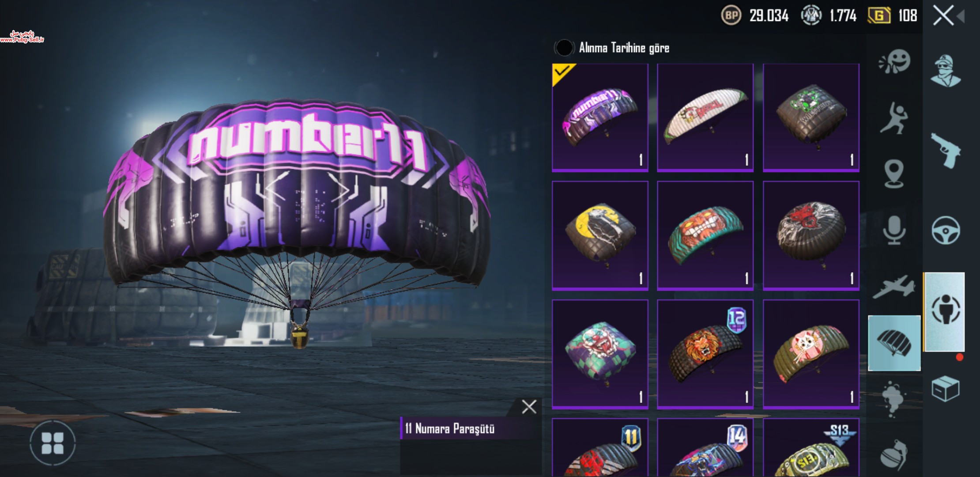This screenshot has height=477, width=980.
Task: Select the microphone voice category
Action: pos(894,230)
